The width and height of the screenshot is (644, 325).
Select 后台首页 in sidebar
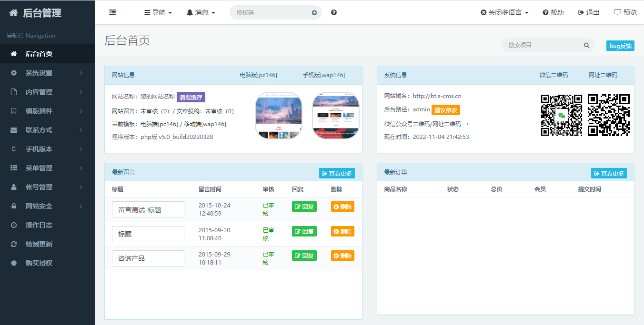coord(39,54)
